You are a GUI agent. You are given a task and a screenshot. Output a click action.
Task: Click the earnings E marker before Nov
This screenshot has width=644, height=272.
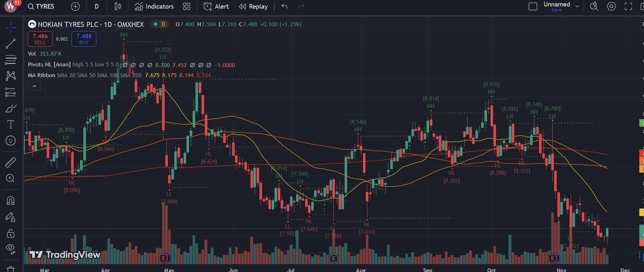[x=553, y=258]
